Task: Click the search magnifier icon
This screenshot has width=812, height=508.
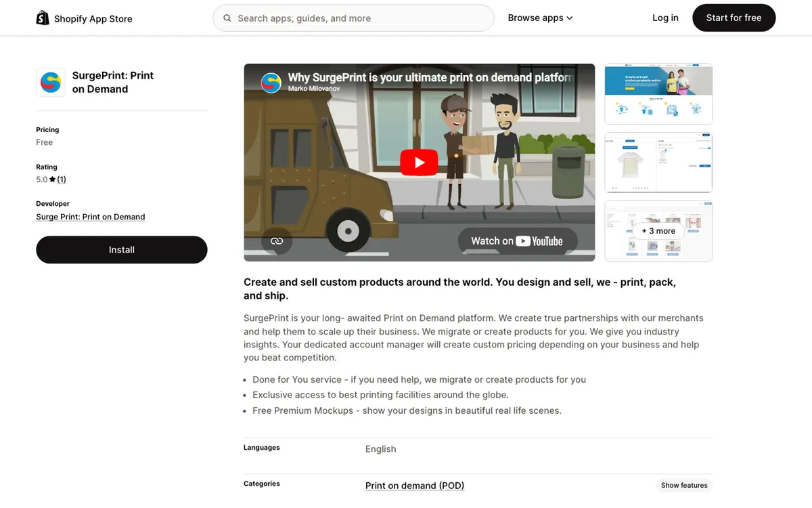Action: tap(227, 18)
